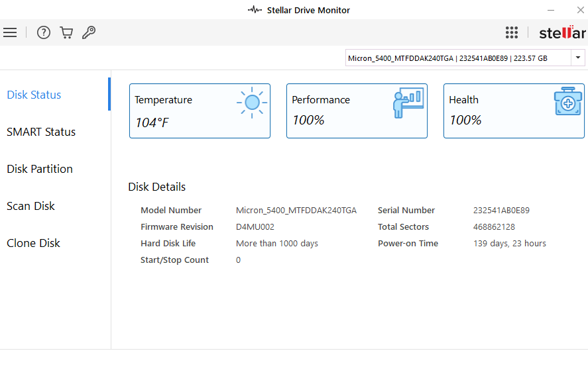Click the Health 100% value

click(x=465, y=121)
